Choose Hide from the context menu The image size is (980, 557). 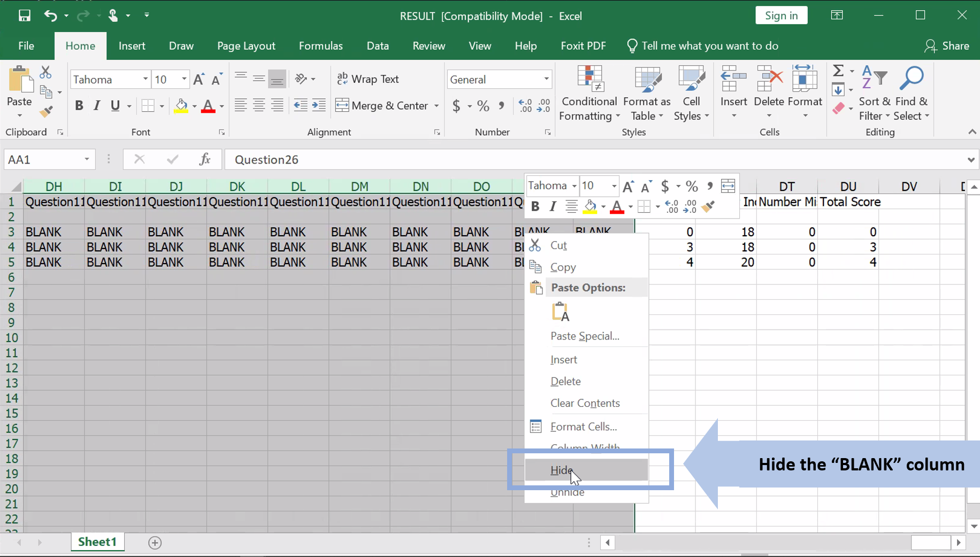tap(586, 470)
